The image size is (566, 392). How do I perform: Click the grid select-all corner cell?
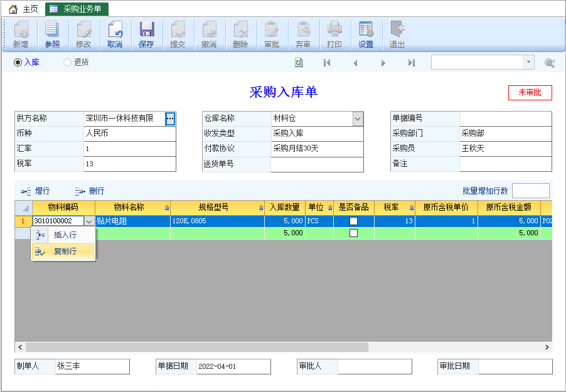click(x=23, y=208)
